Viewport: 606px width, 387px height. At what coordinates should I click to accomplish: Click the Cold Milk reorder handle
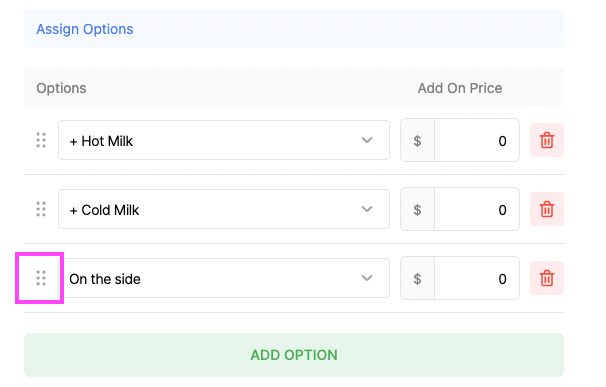(41, 209)
